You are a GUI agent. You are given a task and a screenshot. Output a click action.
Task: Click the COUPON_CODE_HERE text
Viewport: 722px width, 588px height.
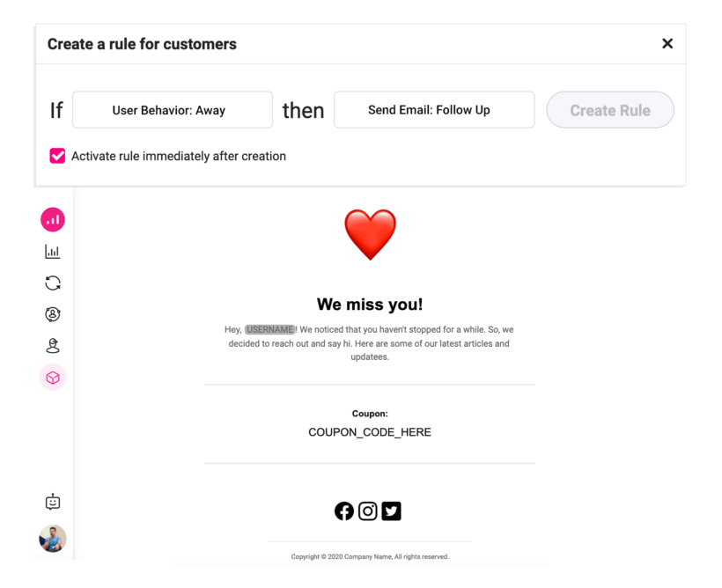click(x=370, y=432)
